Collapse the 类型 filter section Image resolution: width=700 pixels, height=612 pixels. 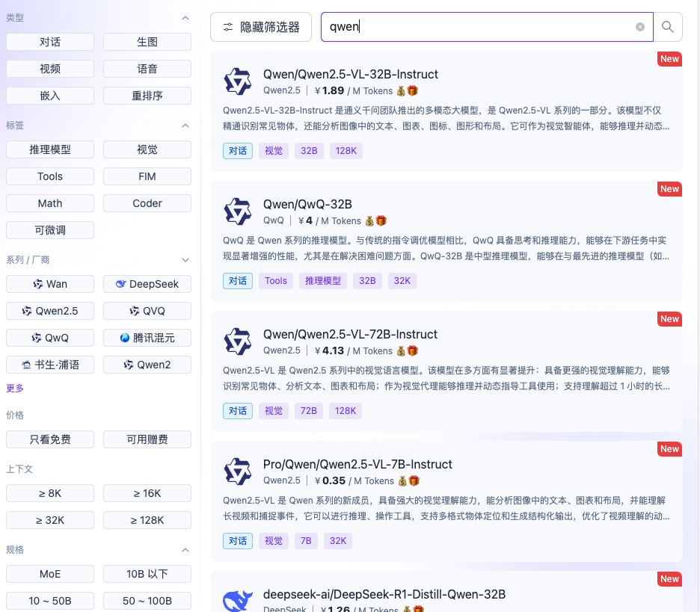click(185, 18)
